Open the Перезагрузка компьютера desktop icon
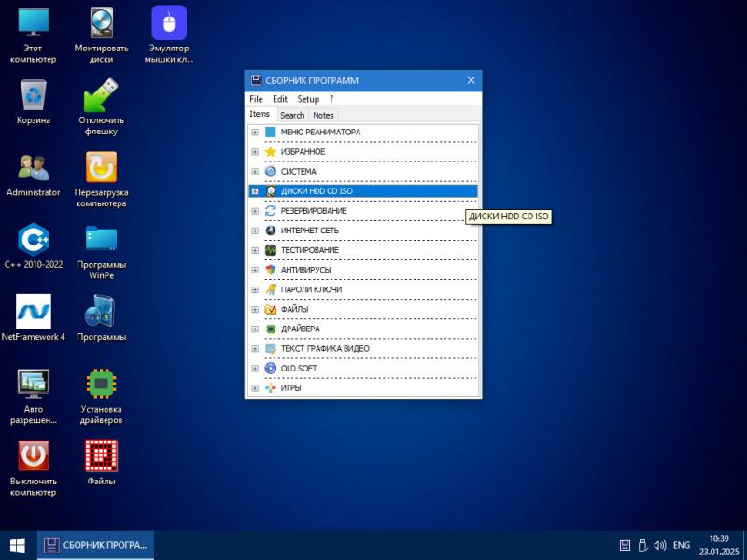Image resolution: width=747 pixels, height=560 pixels. [x=101, y=168]
